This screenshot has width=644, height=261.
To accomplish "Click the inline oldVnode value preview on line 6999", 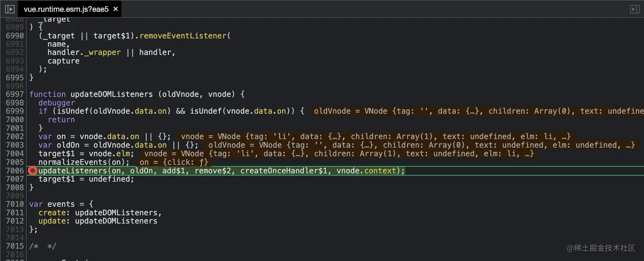I will 477,111.
